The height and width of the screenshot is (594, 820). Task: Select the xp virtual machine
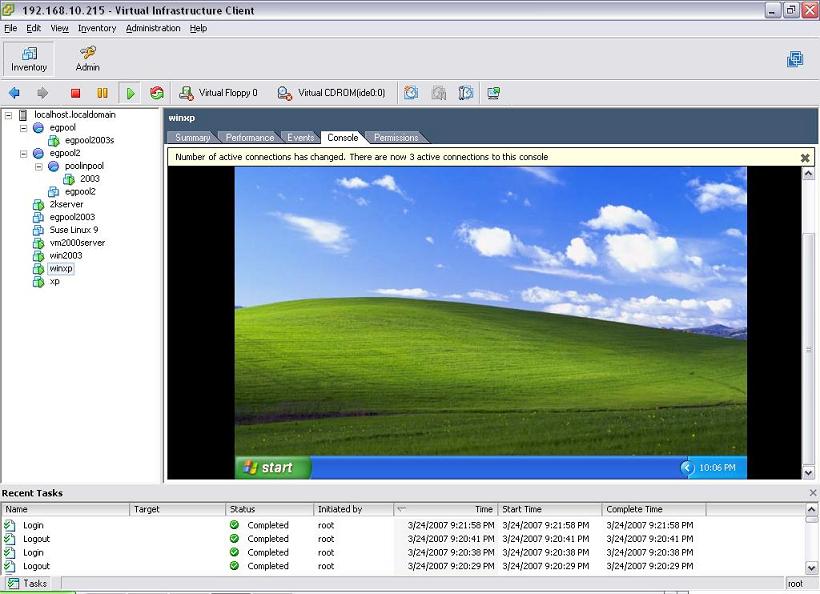(54, 281)
